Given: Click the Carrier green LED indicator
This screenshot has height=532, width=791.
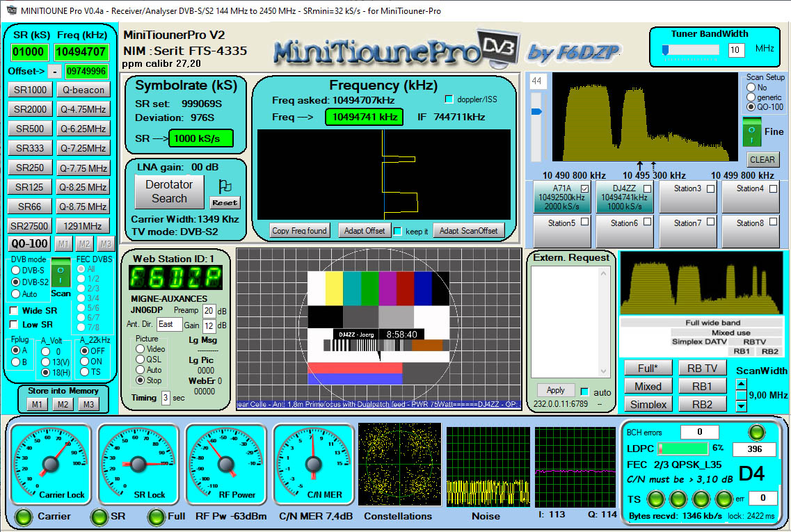Looking at the screenshot, I should coord(23,517).
